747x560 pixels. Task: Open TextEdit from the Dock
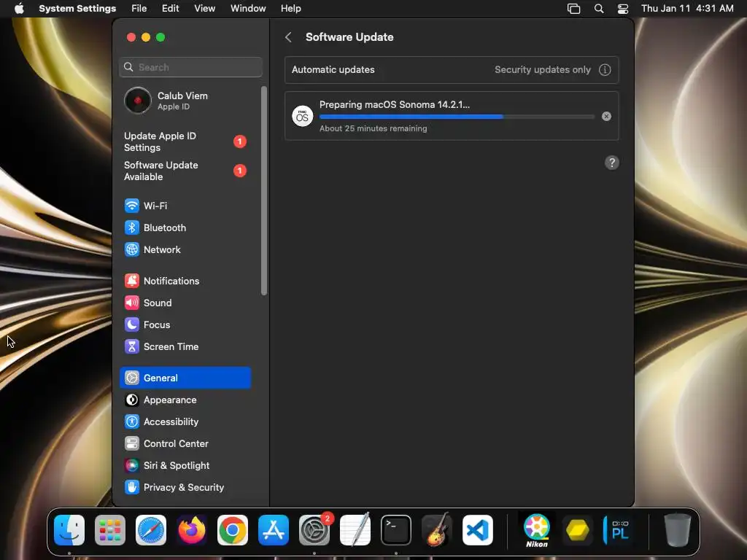click(x=355, y=530)
